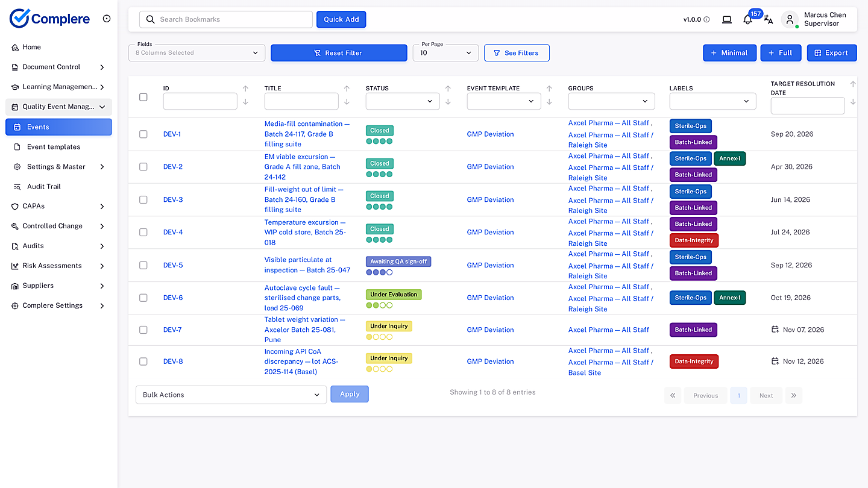Click the search magnifier icon
This screenshot has width=868, height=488.
[x=151, y=19]
